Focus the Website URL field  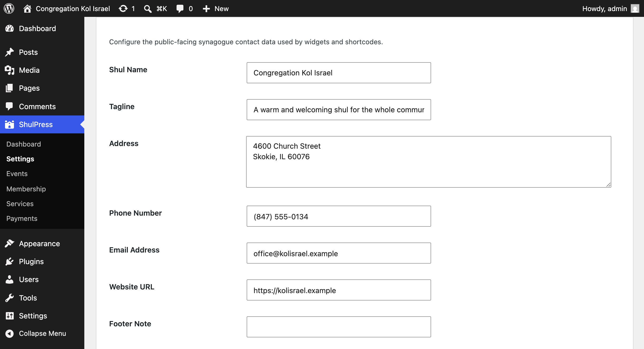point(339,290)
